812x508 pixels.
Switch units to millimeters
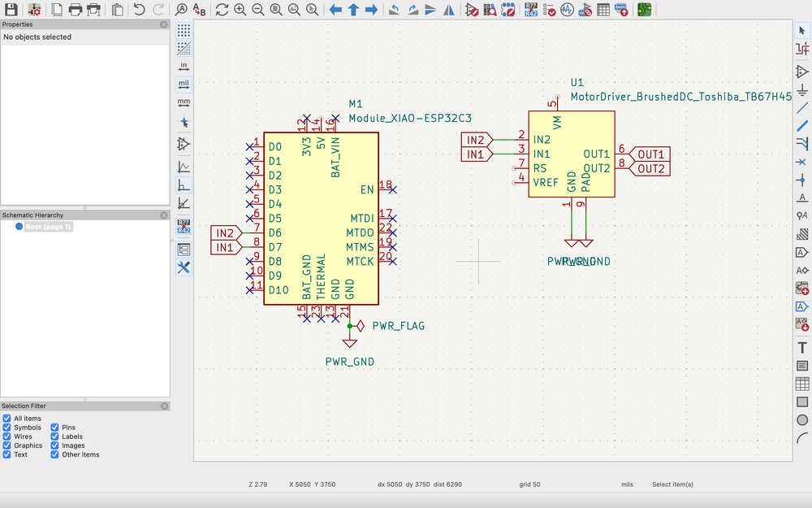pyautogui.click(x=184, y=102)
